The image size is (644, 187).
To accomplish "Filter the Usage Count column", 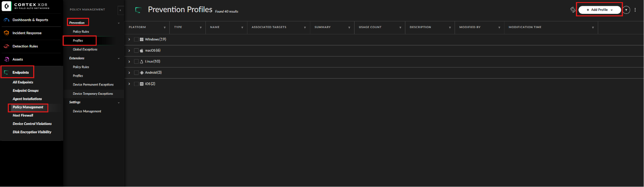I will (x=400, y=27).
